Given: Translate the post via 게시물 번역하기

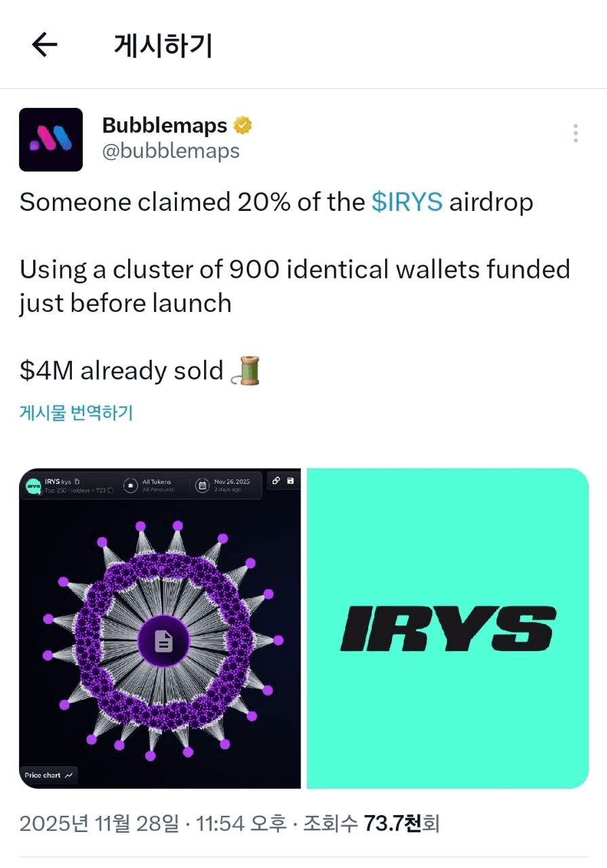Looking at the screenshot, I should (x=76, y=412).
